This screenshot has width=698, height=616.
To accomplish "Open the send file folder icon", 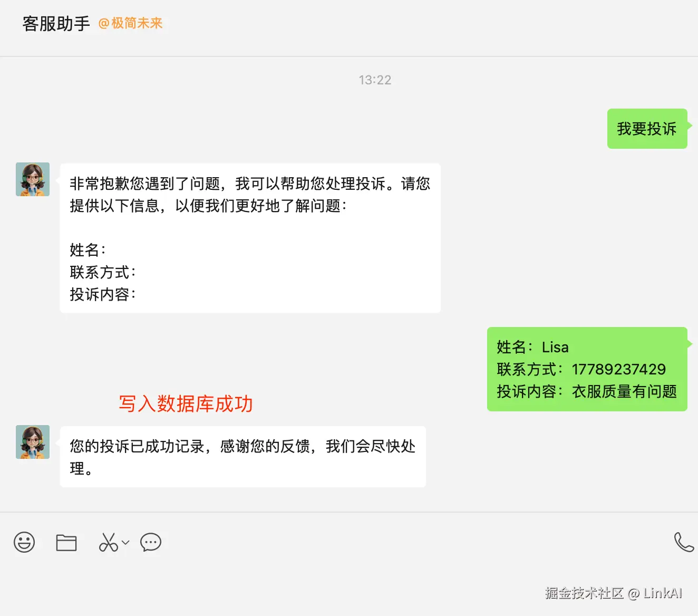I will pyautogui.click(x=66, y=542).
